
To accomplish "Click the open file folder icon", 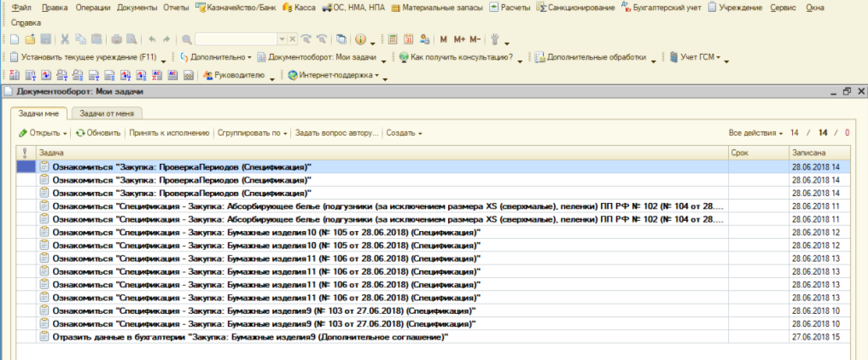I will coord(30,39).
